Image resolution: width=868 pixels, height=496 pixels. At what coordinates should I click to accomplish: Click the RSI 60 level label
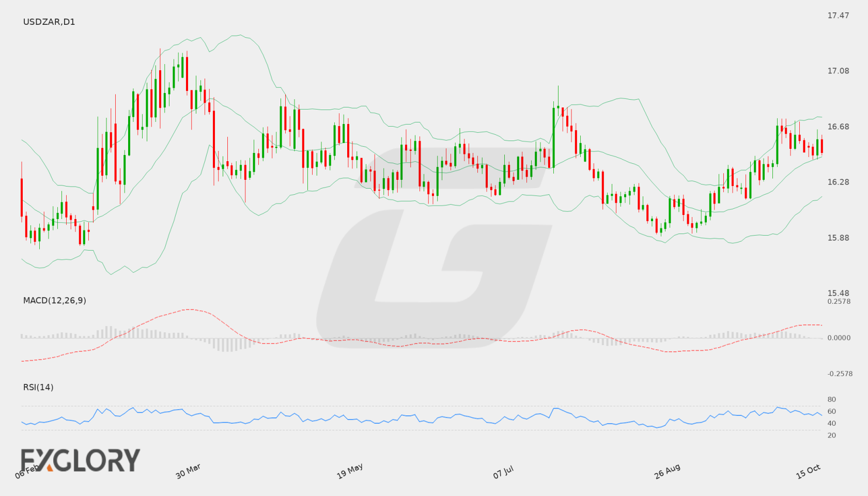pos(832,411)
